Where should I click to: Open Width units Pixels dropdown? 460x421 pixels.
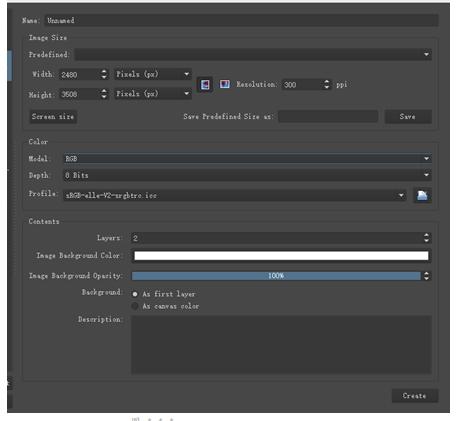(x=153, y=74)
